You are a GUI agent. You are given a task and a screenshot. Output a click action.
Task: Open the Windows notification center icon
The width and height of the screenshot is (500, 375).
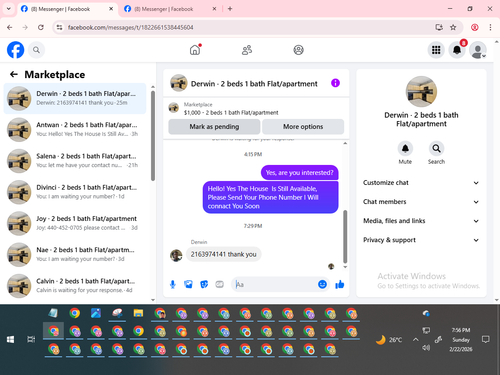(486, 340)
